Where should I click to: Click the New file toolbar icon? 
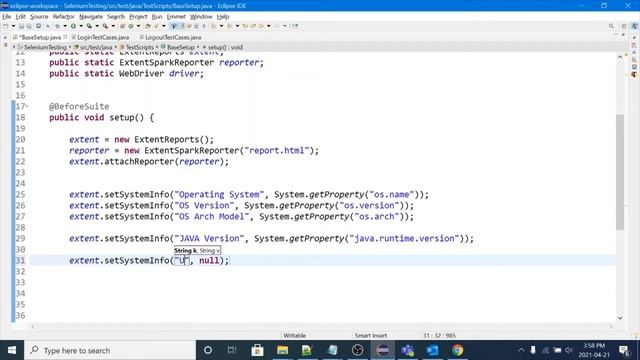[6, 26]
